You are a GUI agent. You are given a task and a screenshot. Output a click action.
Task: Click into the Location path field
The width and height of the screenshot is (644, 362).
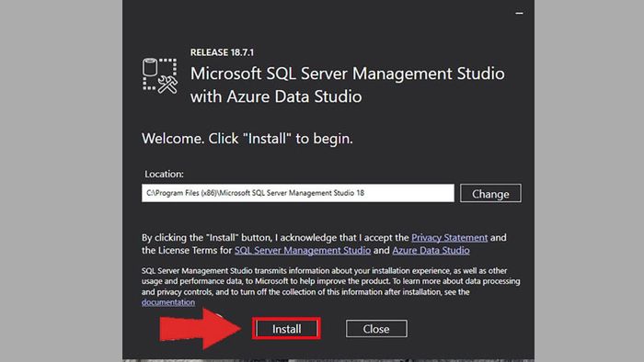click(x=298, y=193)
